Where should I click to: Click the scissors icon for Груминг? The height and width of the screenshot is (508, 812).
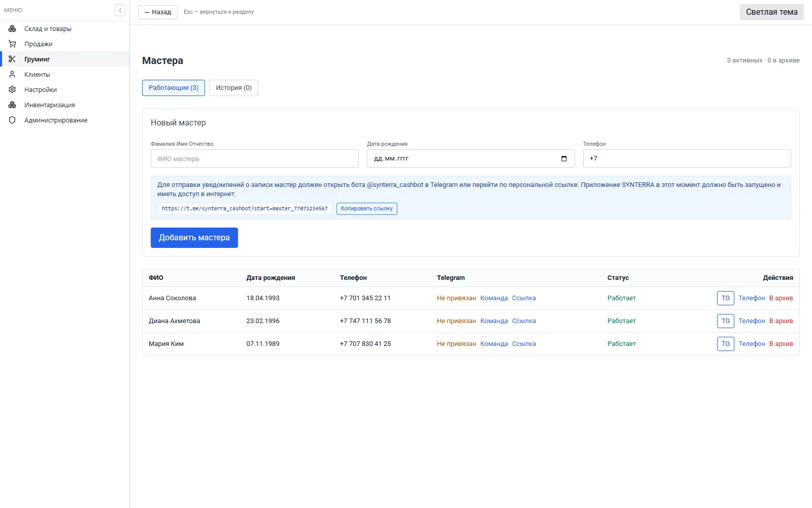click(12, 59)
